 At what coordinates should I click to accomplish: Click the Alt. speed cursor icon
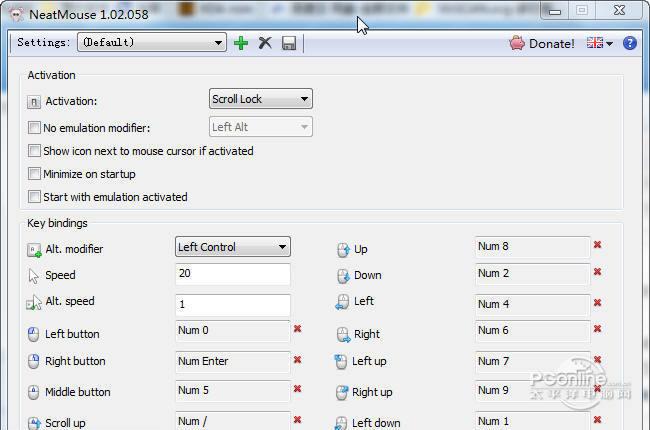click(x=34, y=303)
